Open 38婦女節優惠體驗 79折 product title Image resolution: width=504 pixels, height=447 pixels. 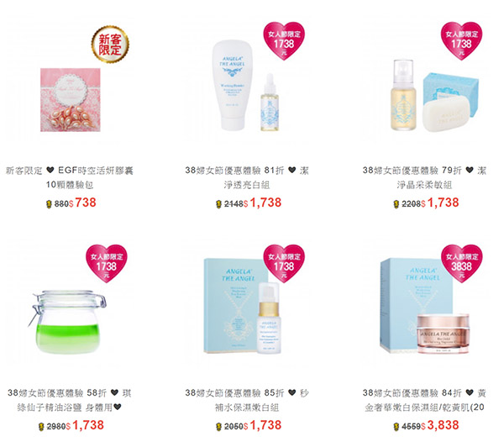(x=424, y=177)
